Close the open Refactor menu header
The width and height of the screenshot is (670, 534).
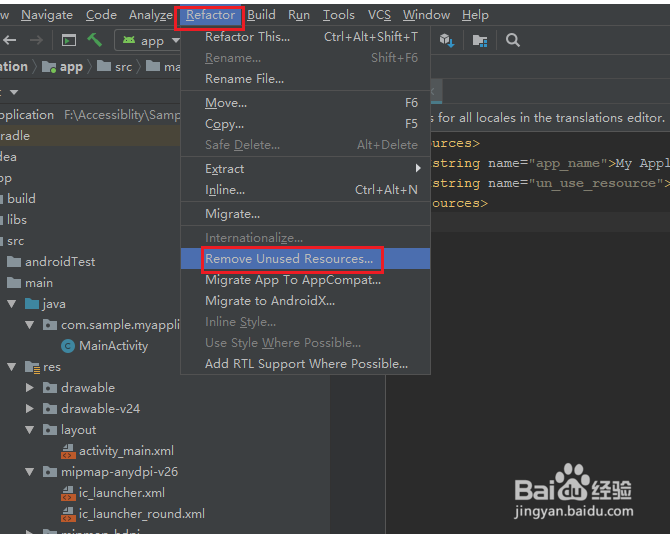coord(210,15)
